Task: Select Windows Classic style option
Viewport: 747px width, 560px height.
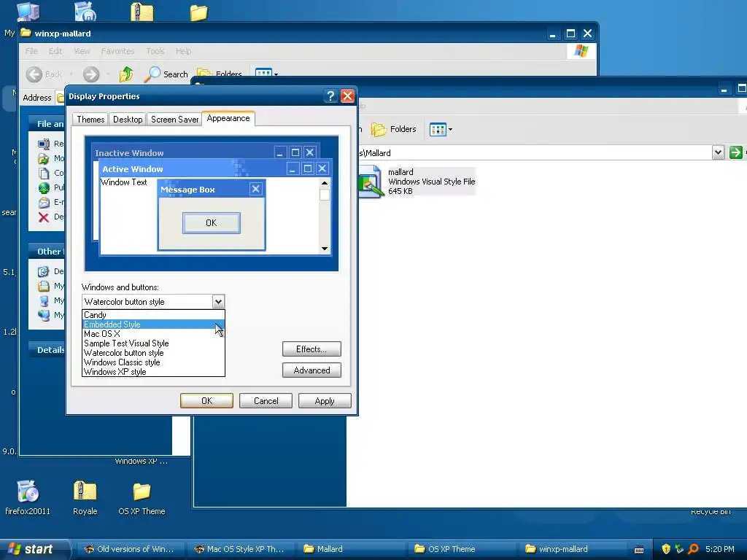Action: 153,362
